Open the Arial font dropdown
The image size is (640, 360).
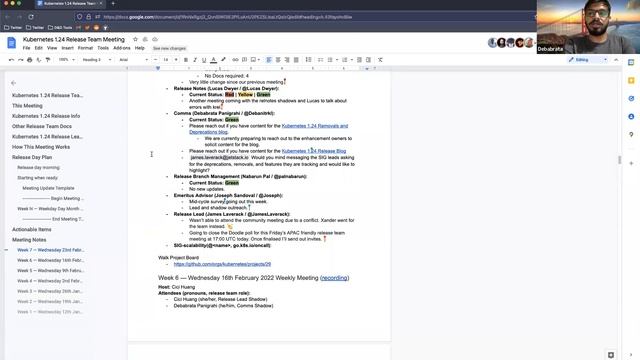(133, 60)
